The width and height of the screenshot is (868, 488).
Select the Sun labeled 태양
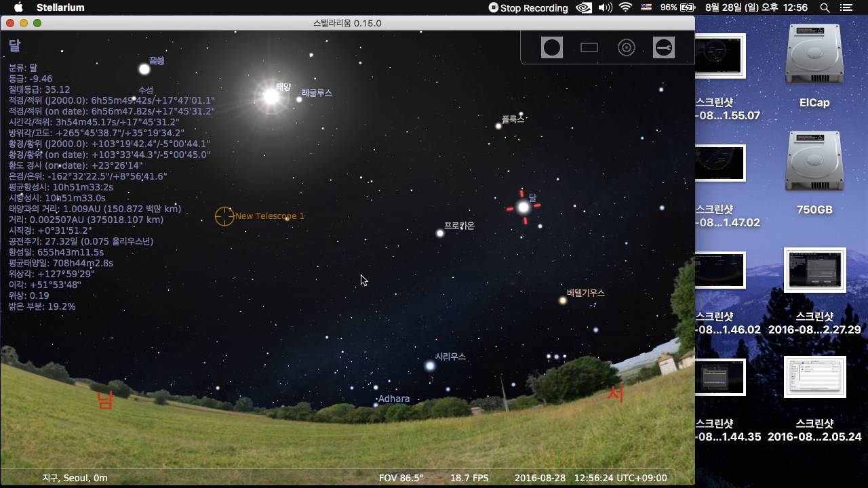(x=271, y=97)
